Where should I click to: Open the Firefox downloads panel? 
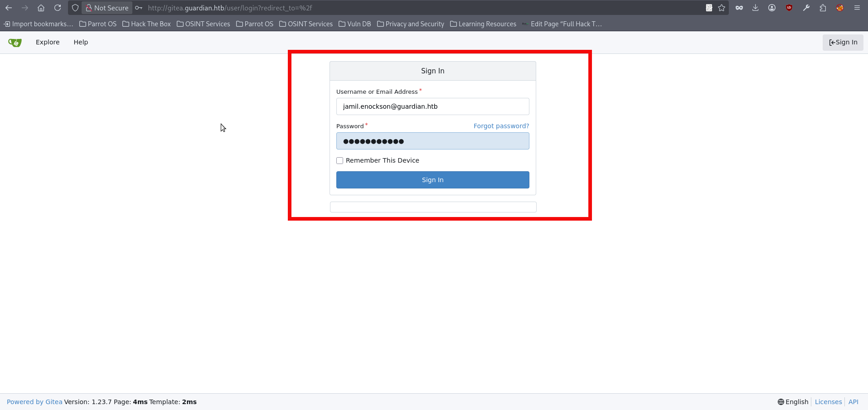pyautogui.click(x=755, y=8)
